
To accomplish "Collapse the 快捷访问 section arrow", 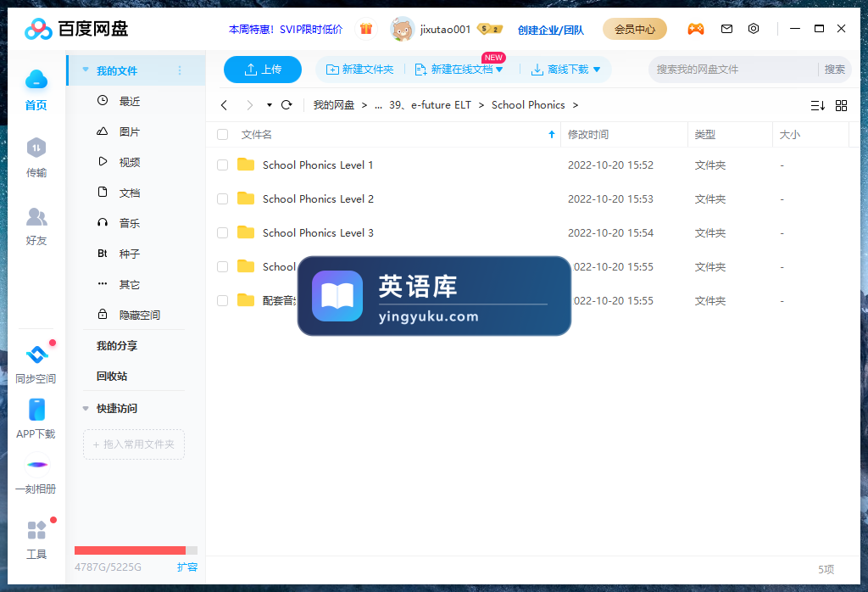I will pyautogui.click(x=86, y=409).
